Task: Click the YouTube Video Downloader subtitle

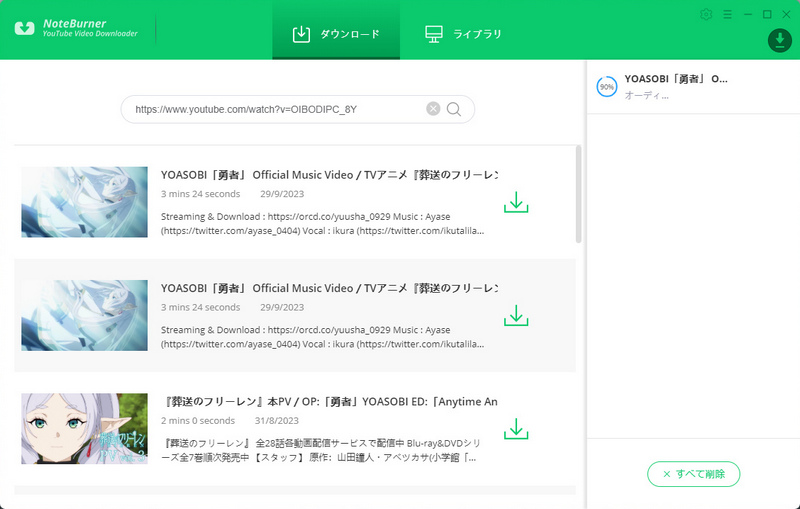Action: [x=90, y=34]
